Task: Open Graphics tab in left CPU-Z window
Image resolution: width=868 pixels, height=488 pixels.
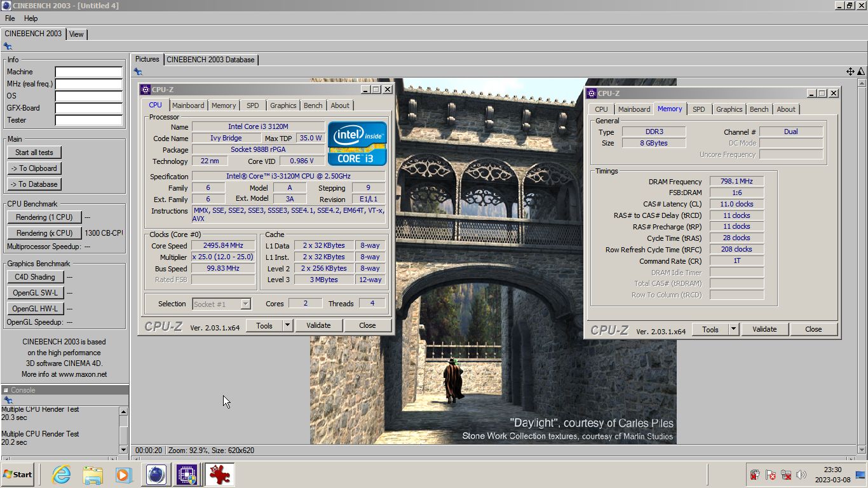Action: coord(283,105)
